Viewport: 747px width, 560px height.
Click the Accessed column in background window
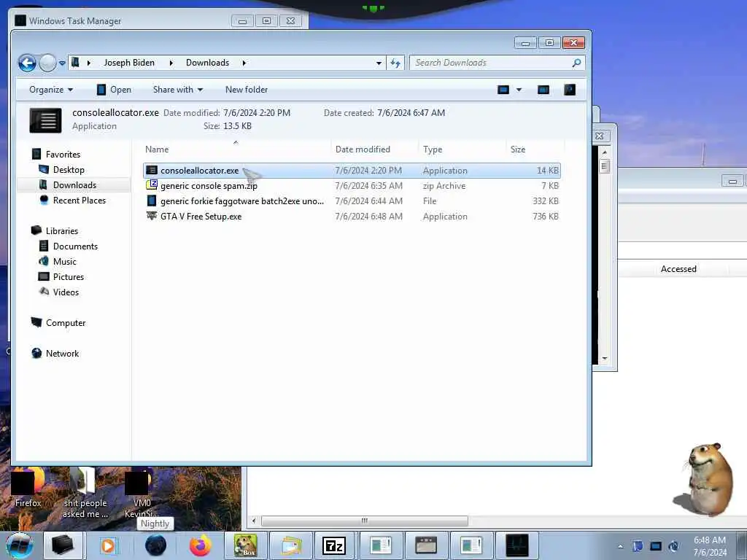pyautogui.click(x=678, y=269)
